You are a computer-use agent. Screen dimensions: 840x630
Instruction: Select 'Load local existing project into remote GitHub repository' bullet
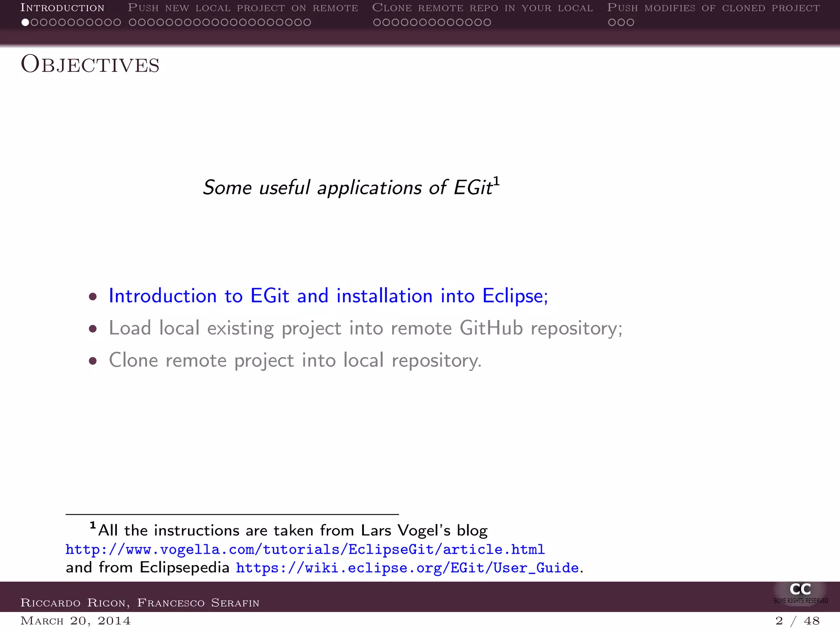pyautogui.click(x=365, y=328)
